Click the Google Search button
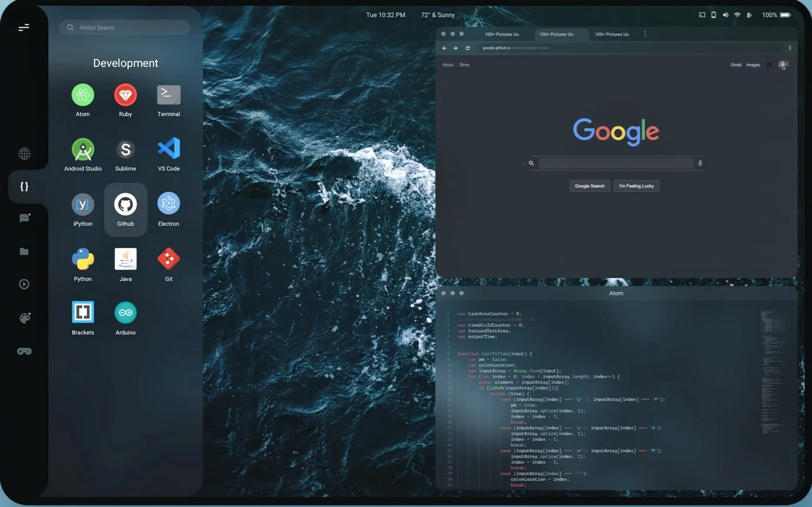812x507 pixels. click(590, 186)
